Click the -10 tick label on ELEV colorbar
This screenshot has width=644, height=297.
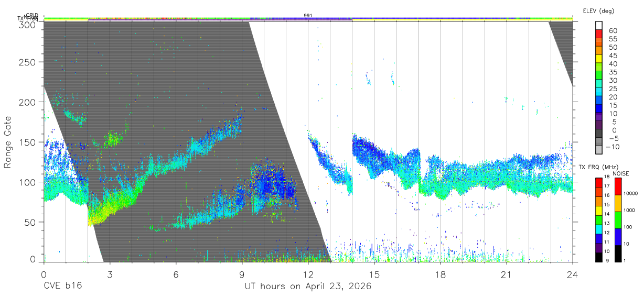(611, 147)
